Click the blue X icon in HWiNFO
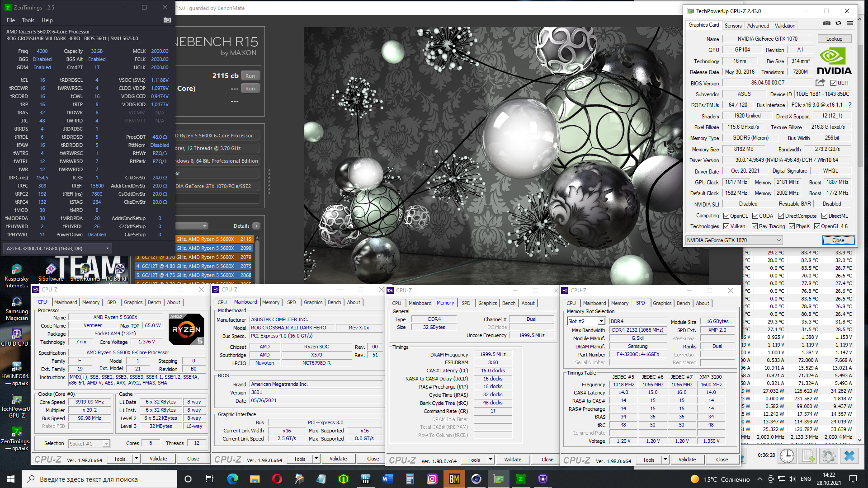 click(849, 455)
